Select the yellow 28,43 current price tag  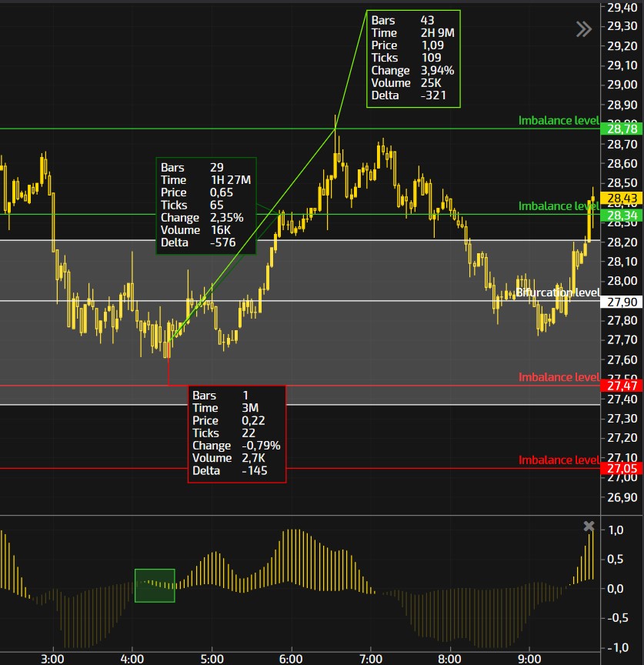[x=620, y=199]
